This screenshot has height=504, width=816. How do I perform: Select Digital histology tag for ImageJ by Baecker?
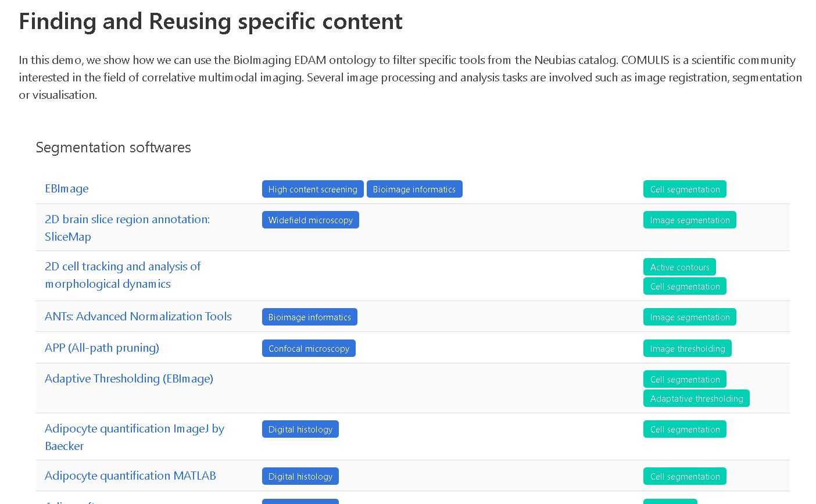coord(300,430)
